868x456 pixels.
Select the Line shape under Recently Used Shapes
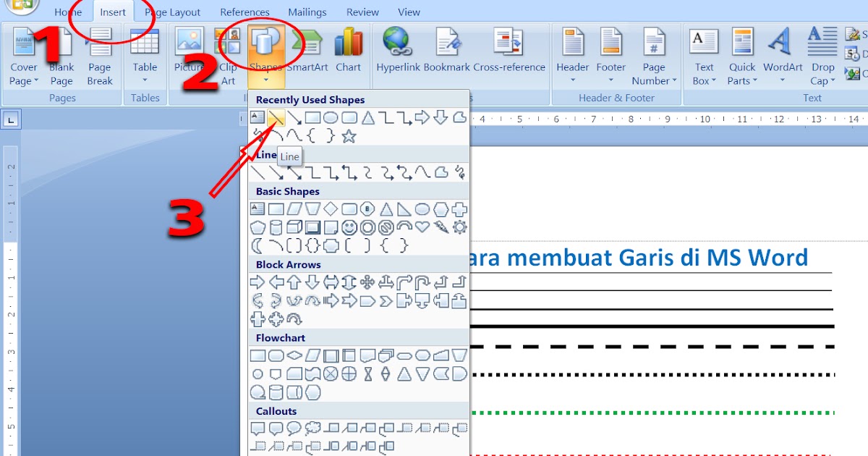click(276, 119)
